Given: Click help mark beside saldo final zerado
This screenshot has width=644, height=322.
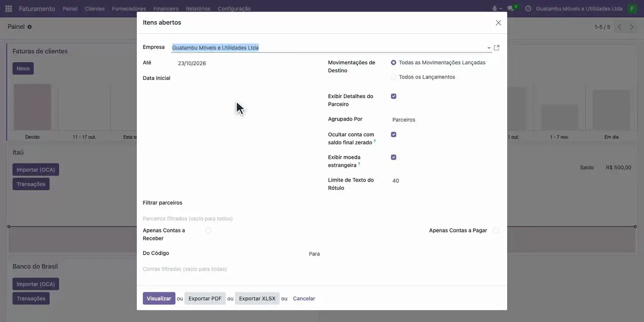Looking at the screenshot, I should pyautogui.click(x=375, y=141).
